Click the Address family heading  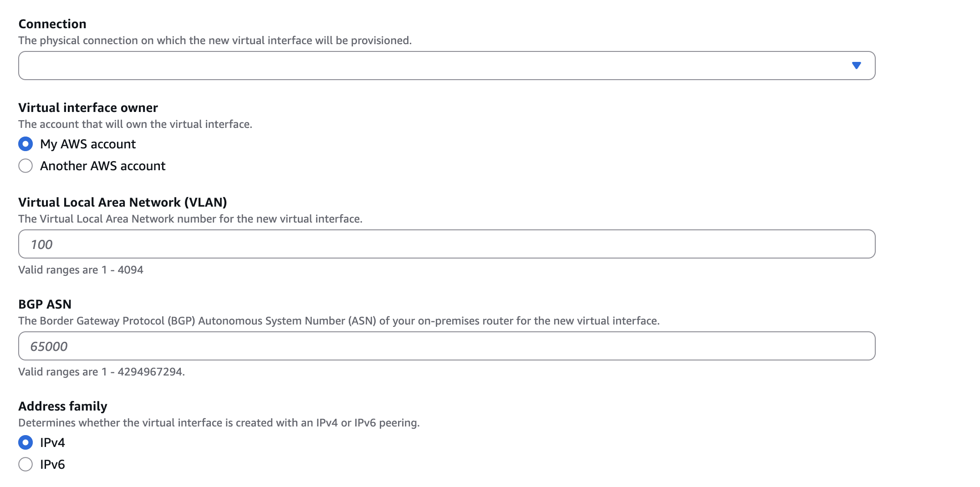click(63, 406)
